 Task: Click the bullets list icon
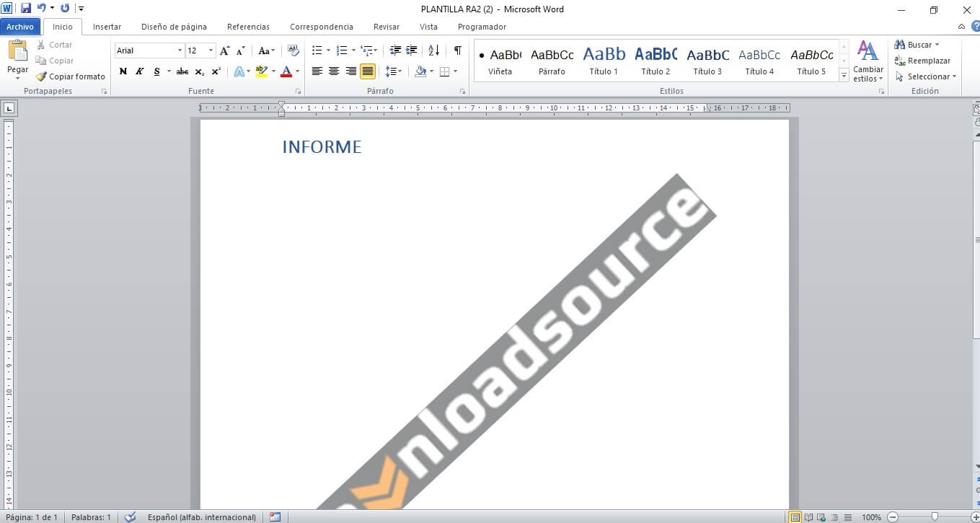317,50
